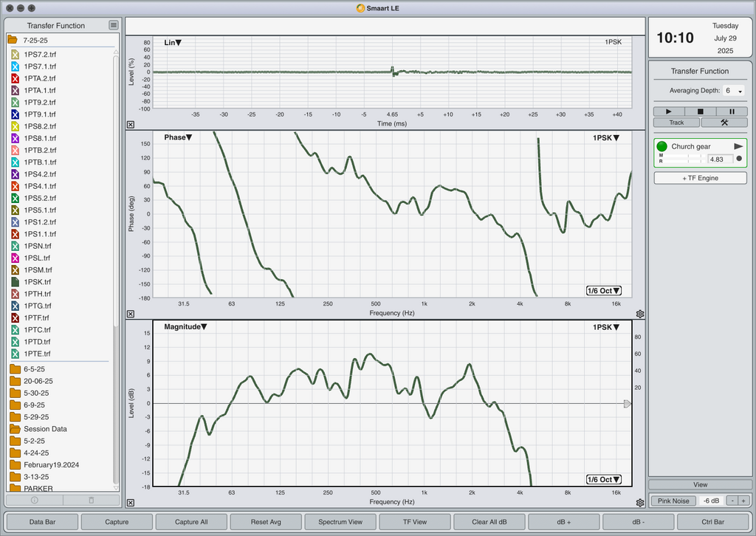Screen dimensions: 756x536
Task: Toggle the green Church gear engine indicator
Action: coord(662,146)
